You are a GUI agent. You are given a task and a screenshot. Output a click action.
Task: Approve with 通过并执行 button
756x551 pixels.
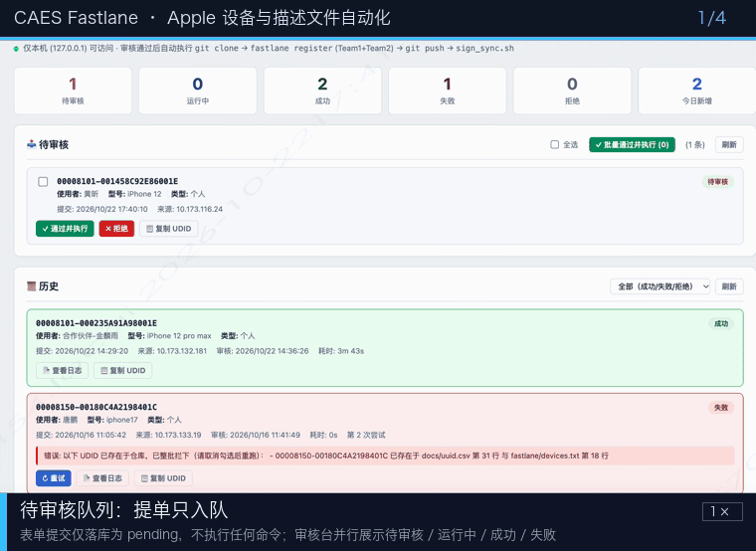click(65, 229)
